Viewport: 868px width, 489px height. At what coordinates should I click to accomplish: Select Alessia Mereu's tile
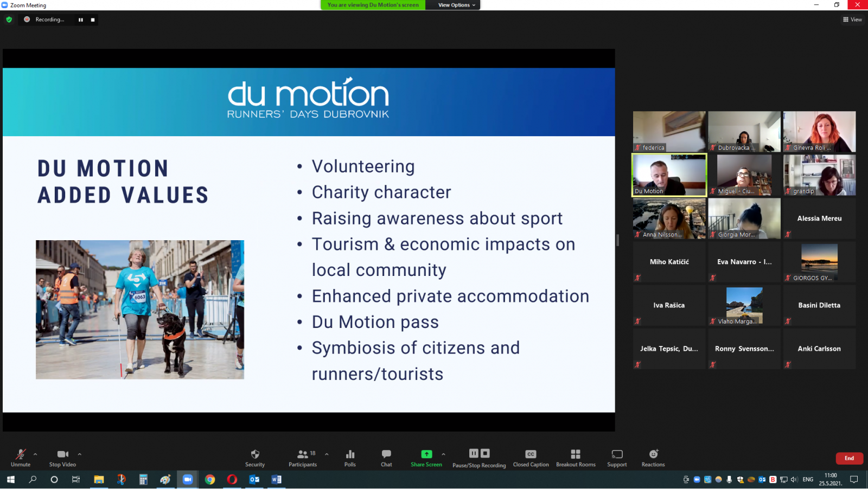[819, 218]
